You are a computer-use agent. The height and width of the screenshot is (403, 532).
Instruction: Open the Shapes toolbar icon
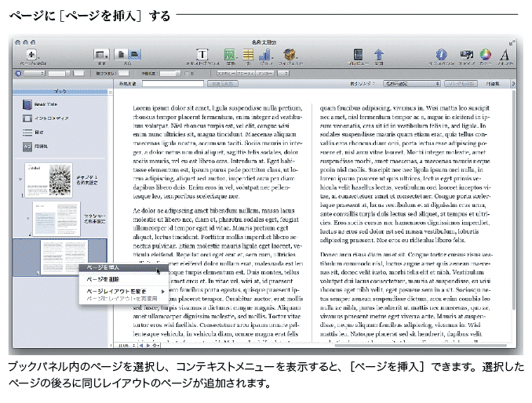coord(230,55)
